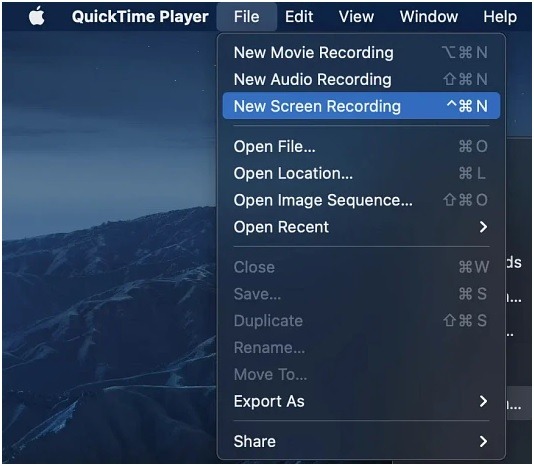Select New Screen Recording
This screenshot has height=466, width=534.
361,106
